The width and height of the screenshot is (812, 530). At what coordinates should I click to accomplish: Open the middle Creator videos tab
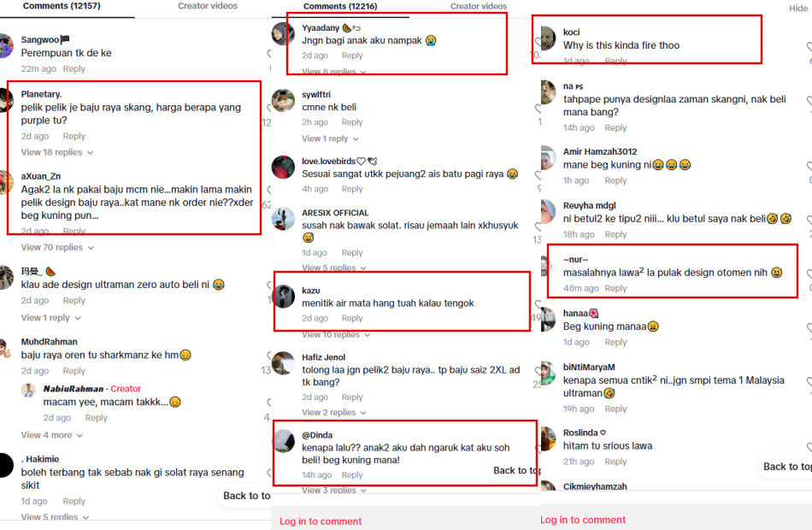click(x=479, y=6)
